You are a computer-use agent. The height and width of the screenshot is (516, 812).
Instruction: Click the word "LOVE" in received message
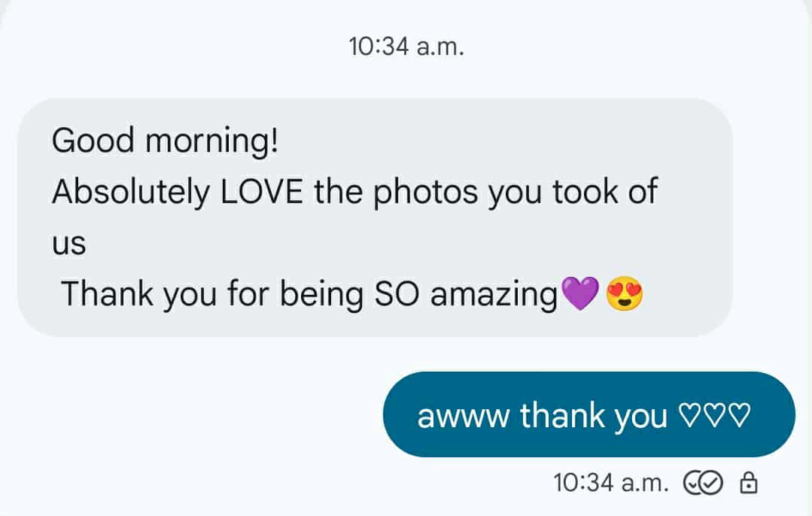263,193
